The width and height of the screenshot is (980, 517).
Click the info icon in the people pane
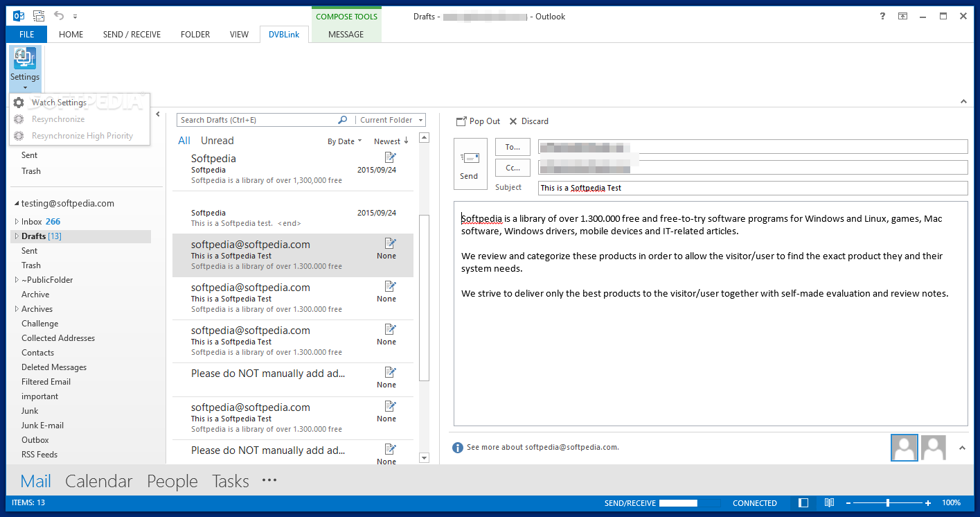(x=458, y=448)
